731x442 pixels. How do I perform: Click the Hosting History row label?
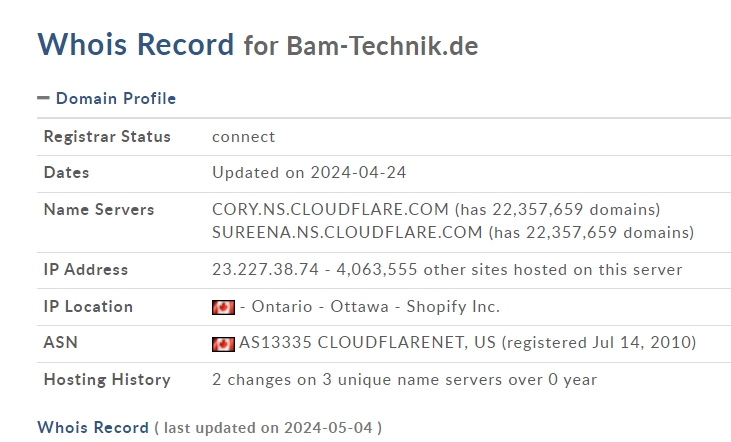tap(107, 380)
